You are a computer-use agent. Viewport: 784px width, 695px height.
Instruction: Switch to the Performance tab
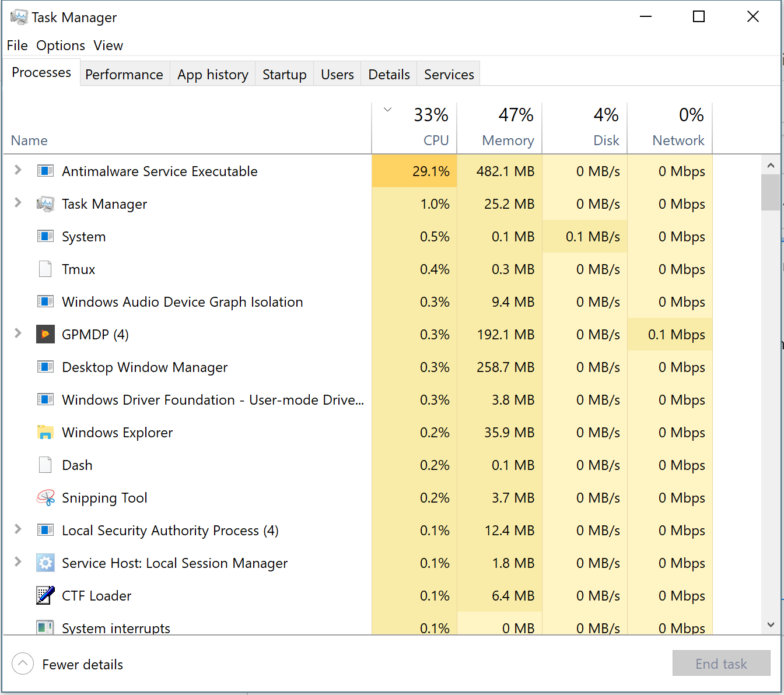(124, 74)
